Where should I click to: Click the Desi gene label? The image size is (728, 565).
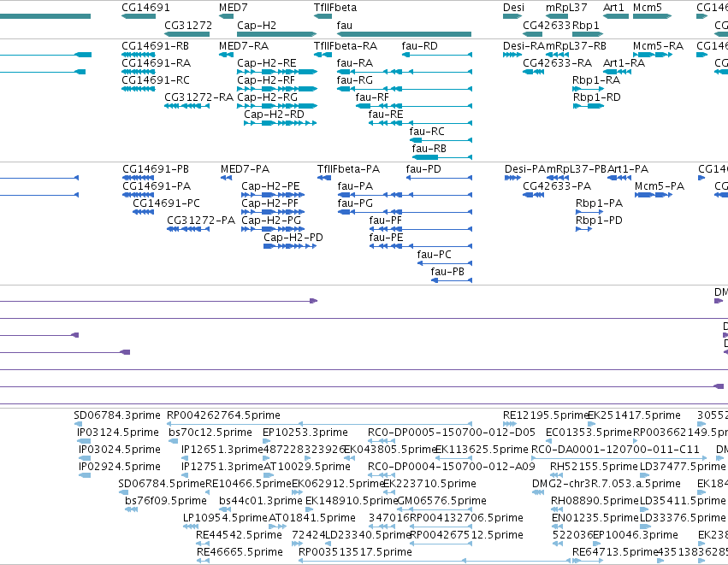point(513,8)
